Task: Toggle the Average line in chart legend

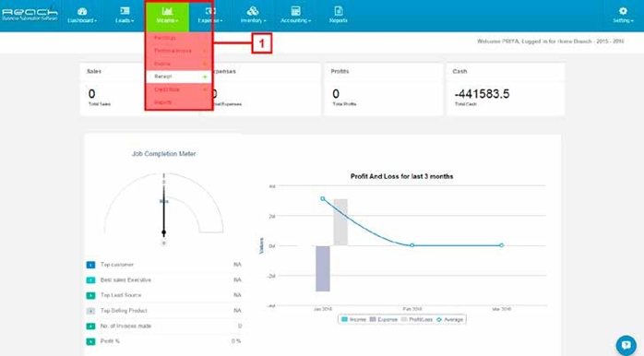Action: [449, 319]
